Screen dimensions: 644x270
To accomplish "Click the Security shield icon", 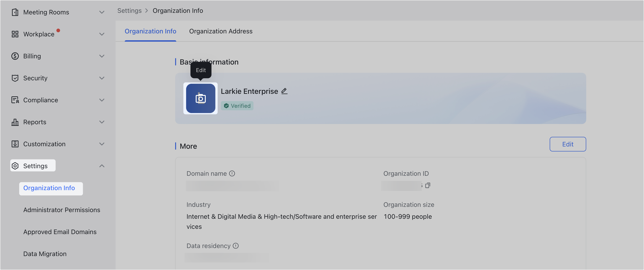I will [x=15, y=78].
